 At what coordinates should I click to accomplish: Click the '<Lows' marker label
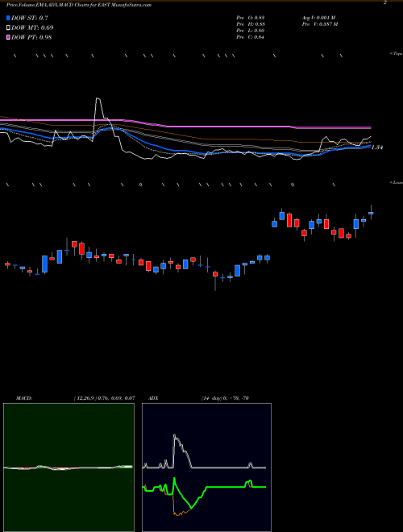[397, 182]
